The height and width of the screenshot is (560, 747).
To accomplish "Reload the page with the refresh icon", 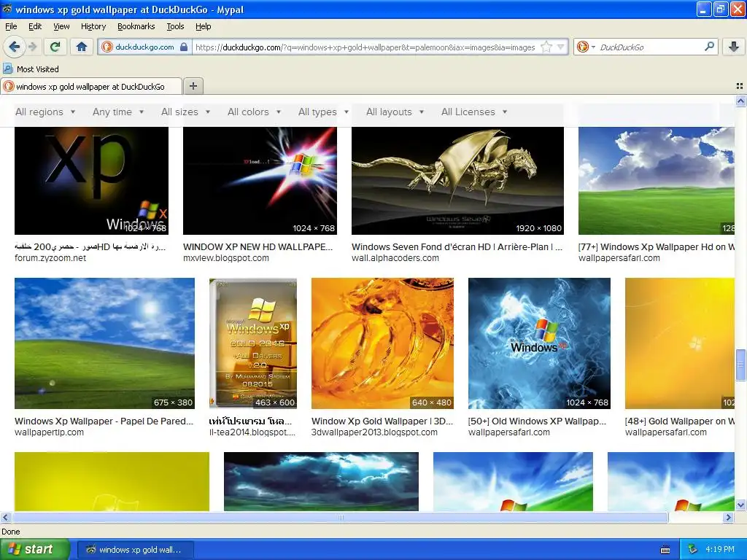I will 55,47.
